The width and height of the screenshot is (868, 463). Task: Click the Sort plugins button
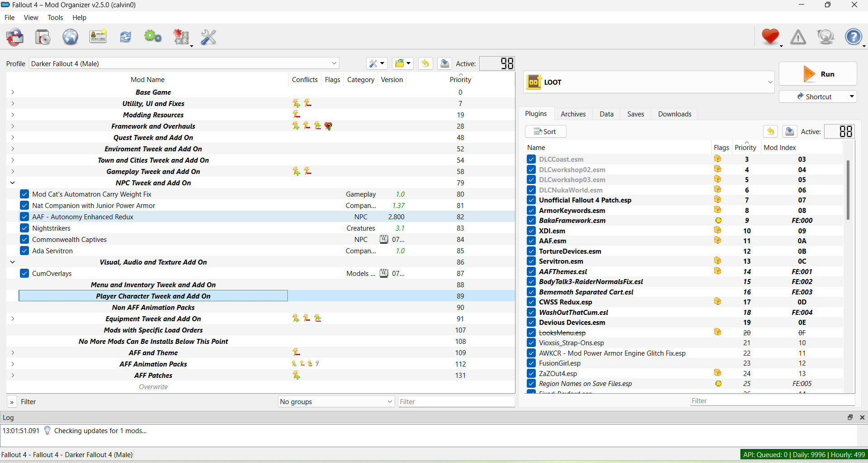click(545, 131)
